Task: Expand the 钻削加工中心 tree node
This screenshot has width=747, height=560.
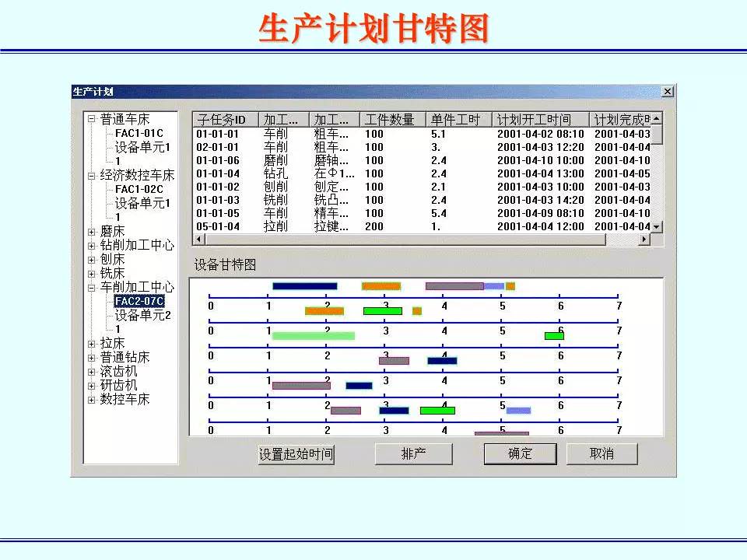Action: (x=92, y=246)
